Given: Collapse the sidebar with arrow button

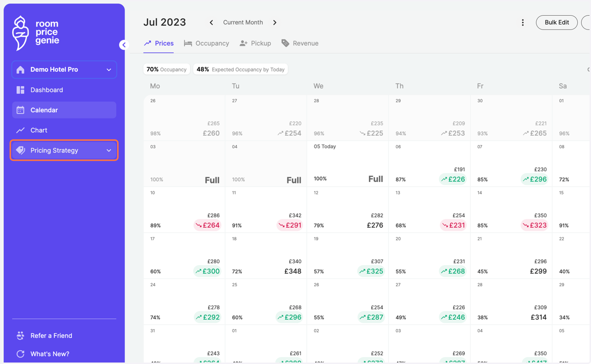Looking at the screenshot, I should point(123,45).
